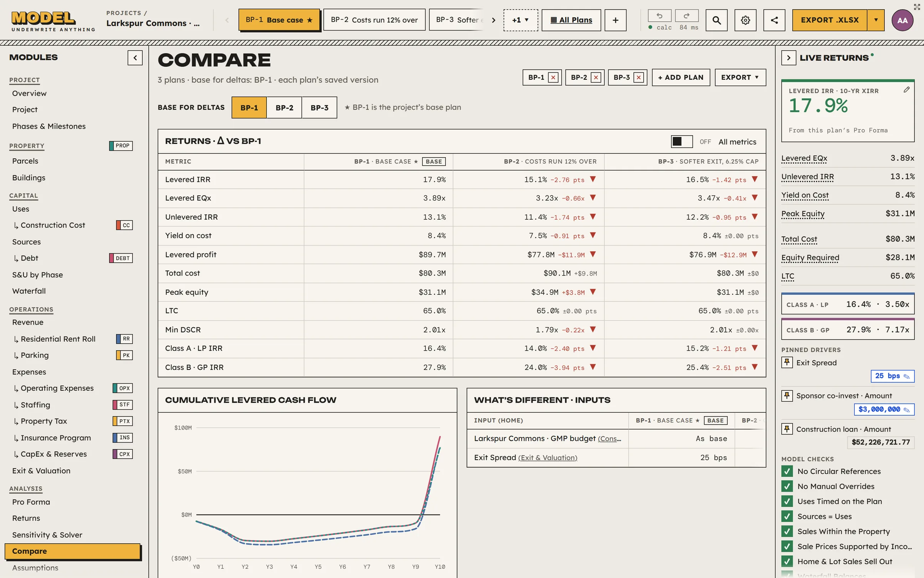Click EXPORT .XLSX button
Viewport: 924px width, 578px height.
coord(830,20)
